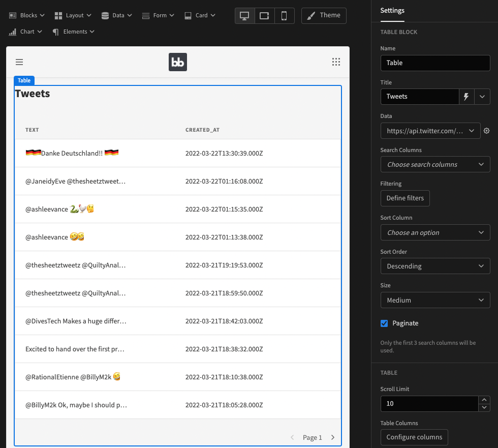498x448 pixels.
Task: Click the 2022-03-22T01:15:35.000Z timestamp
Action: 224,210
